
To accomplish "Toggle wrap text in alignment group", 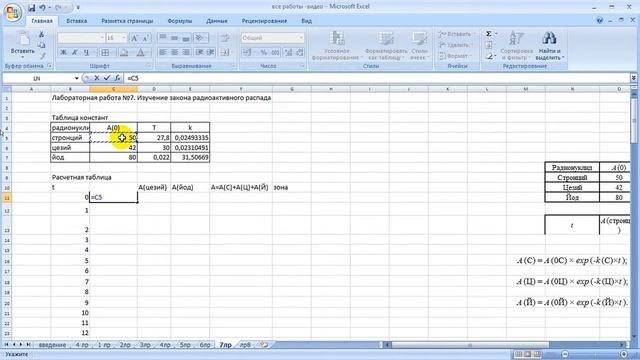I will click(x=225, y=38).
